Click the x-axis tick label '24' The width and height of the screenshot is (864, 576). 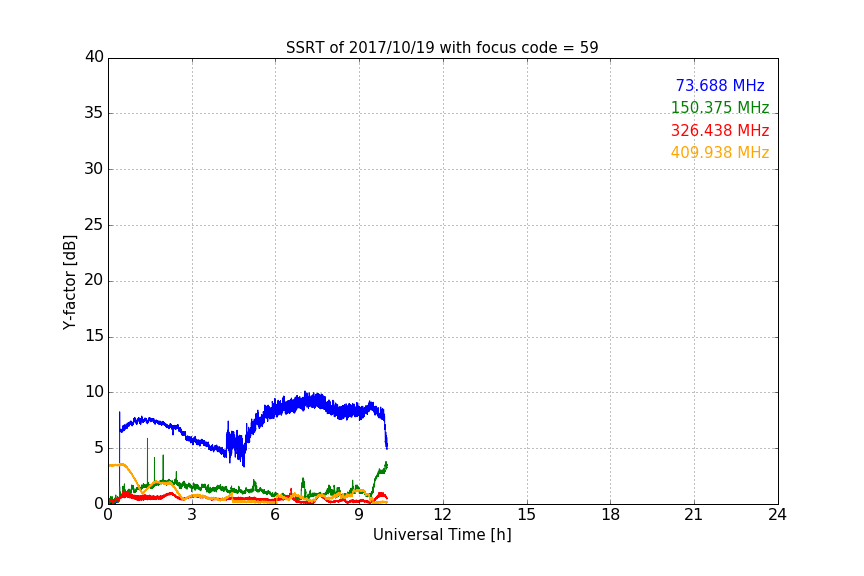pyautogui.click(x=777, y=515)
